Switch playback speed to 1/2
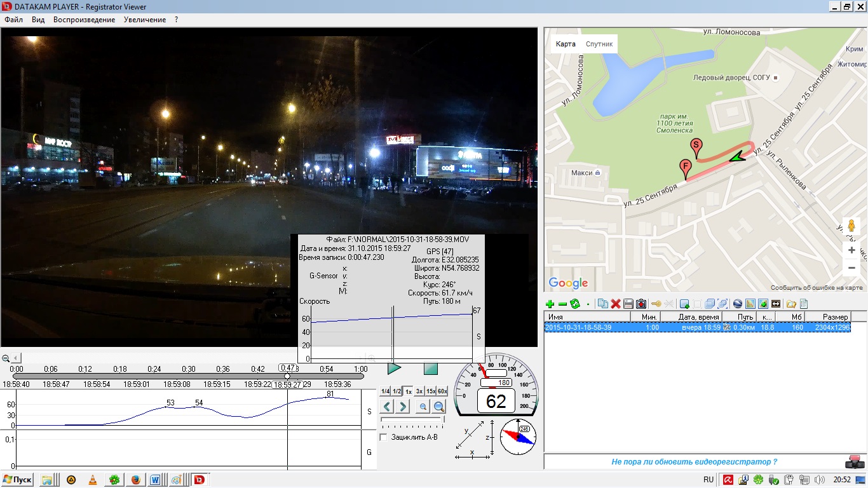This screenshot has width=868, height=488. click(x=397, y=391)
